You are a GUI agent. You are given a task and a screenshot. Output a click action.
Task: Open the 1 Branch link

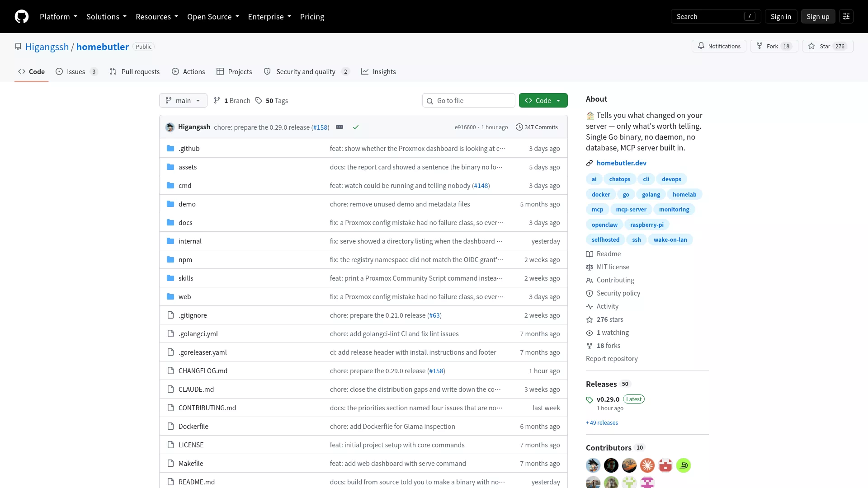232,101
